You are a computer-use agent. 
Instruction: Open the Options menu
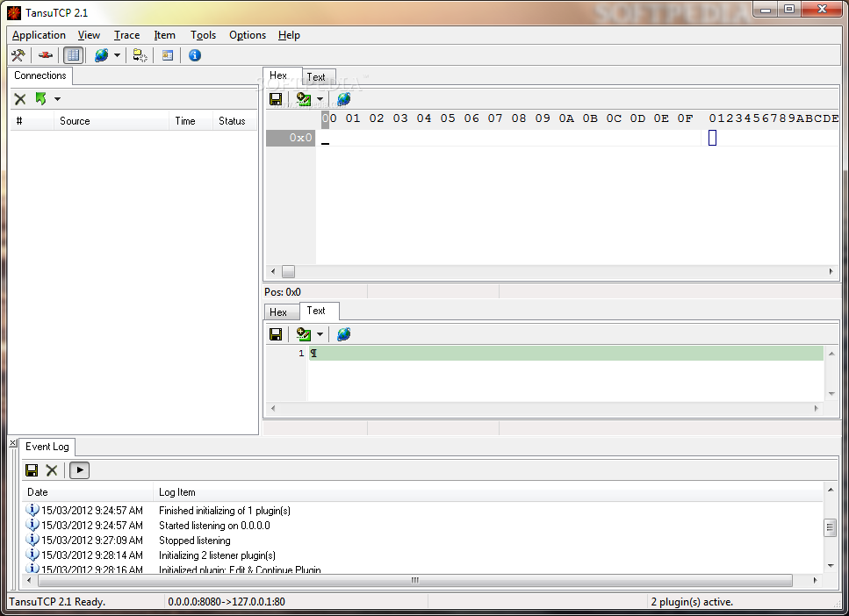(248, 35)
